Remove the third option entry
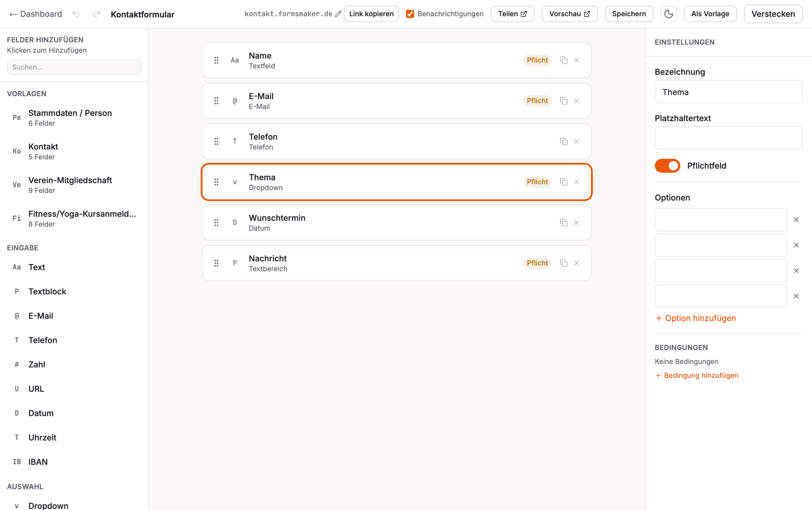Screen dimensions: 812x510 (x=796, y=271)
